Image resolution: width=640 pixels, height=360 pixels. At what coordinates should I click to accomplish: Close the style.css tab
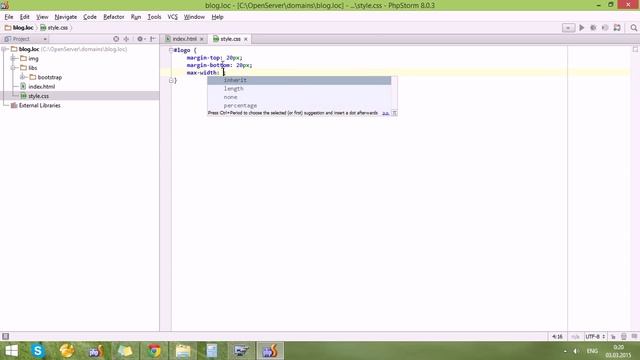(246, 39)
